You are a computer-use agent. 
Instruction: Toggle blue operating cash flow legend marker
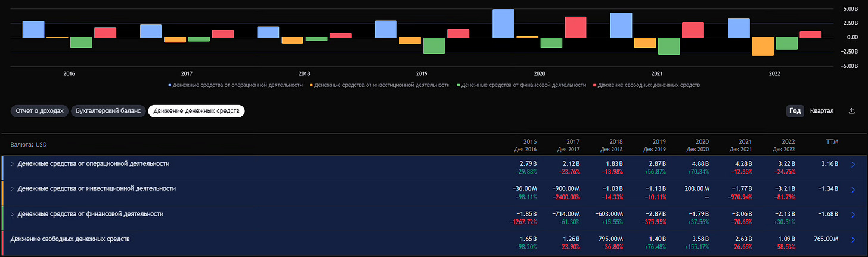(x=170, y=85)
